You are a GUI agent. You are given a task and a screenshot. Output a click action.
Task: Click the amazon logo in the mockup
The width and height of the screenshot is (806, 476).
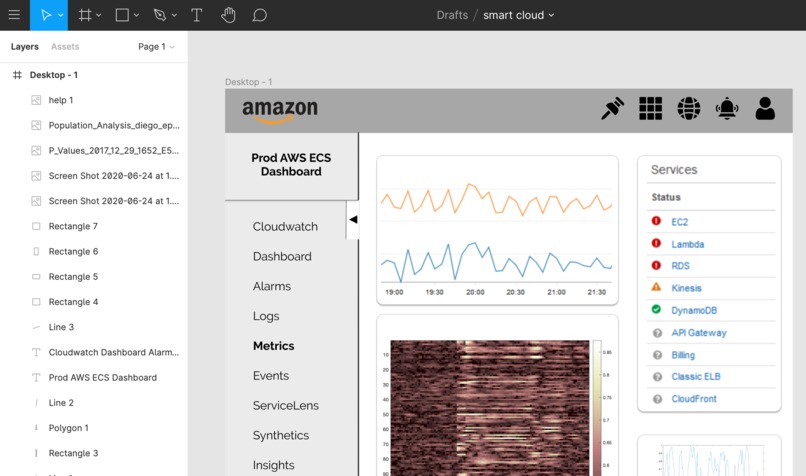(280, 111)
